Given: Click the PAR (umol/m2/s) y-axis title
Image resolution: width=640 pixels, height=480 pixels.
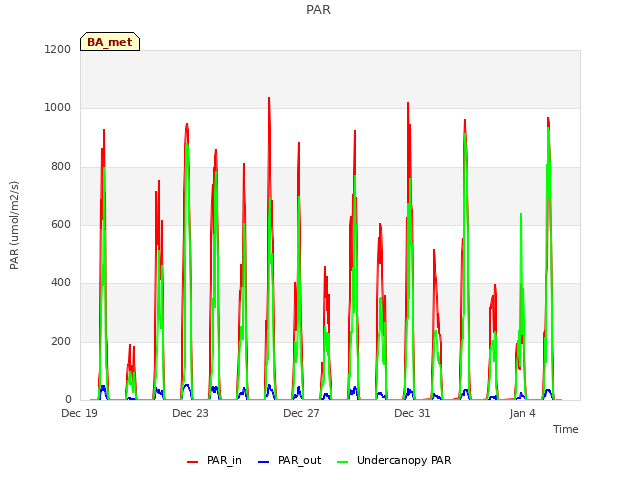Looking at the screenshot, I should point(14,225).
